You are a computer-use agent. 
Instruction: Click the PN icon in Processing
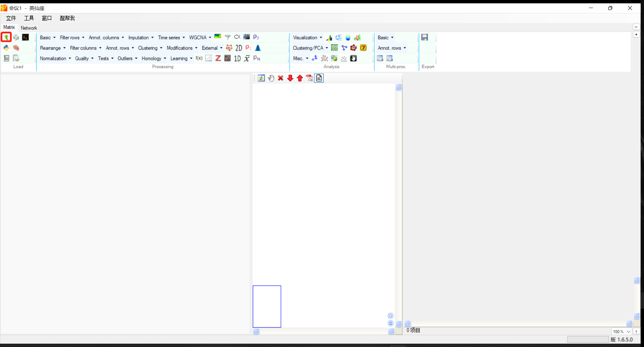[x=257, y=58]
